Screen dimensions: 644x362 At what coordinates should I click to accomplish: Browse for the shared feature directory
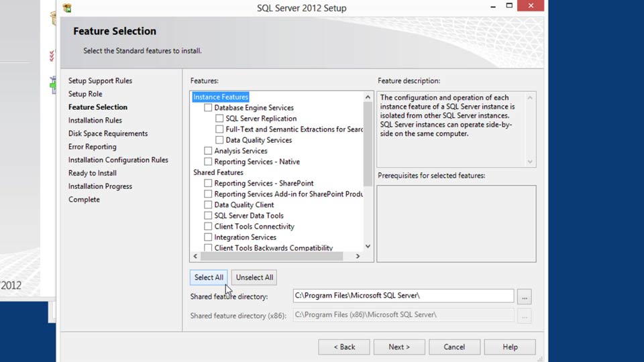pos(525,296)
